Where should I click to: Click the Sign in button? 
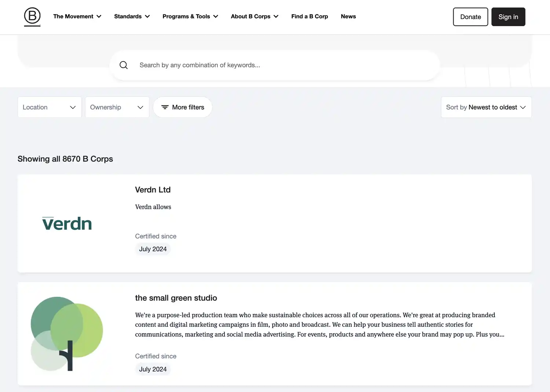(508, 17)
